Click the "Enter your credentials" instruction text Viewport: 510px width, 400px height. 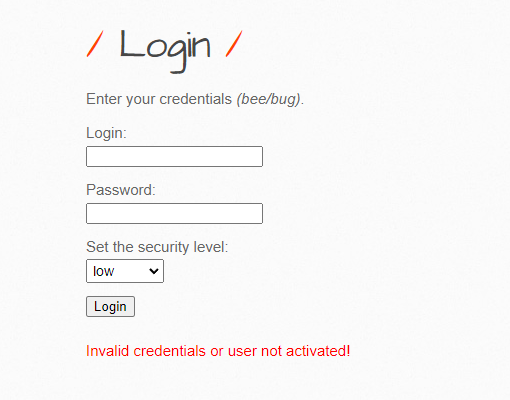[x=159, y=99]
